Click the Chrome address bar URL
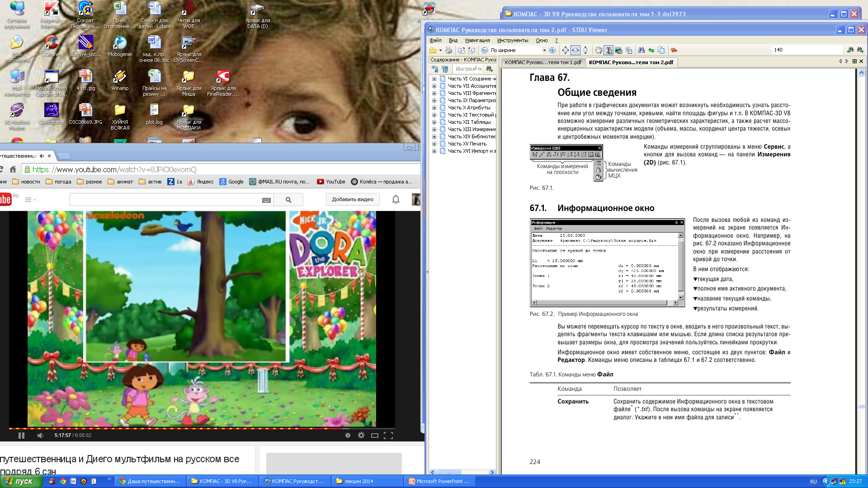 click(x=114, y=169)
